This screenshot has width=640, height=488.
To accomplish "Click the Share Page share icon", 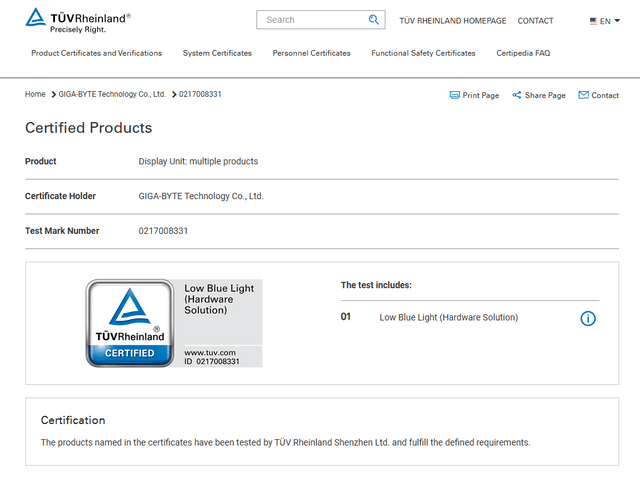I will (517, 95).
